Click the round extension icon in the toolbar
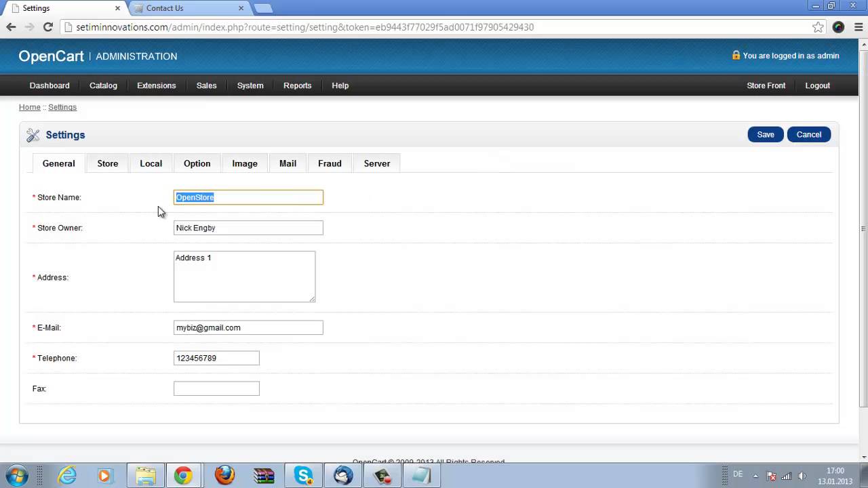 click(x=838, y=27)
